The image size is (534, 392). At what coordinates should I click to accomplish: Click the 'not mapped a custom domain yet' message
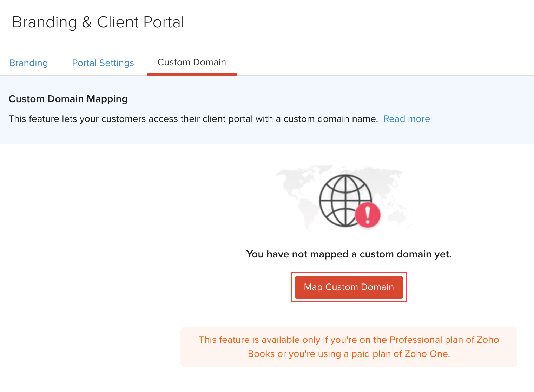(349, 254)
